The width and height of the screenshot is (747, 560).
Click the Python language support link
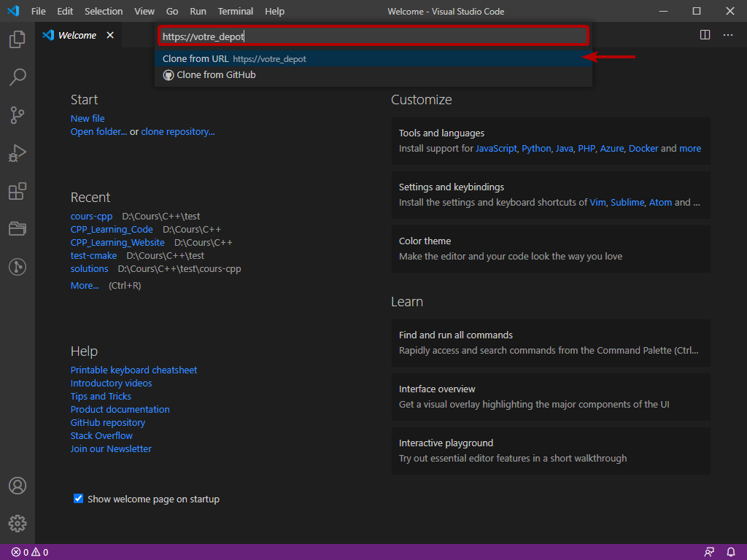[x=536, y=149]
